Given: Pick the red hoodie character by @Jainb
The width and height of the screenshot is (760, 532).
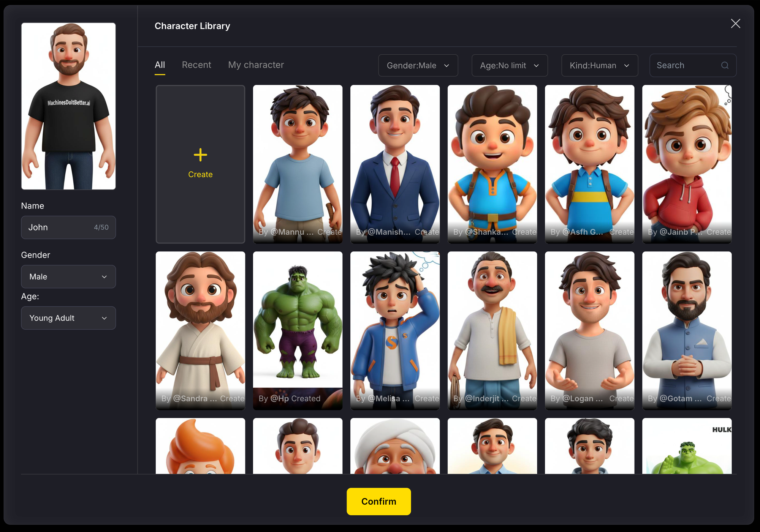Looking at the screenshot, I should [687, 159].
